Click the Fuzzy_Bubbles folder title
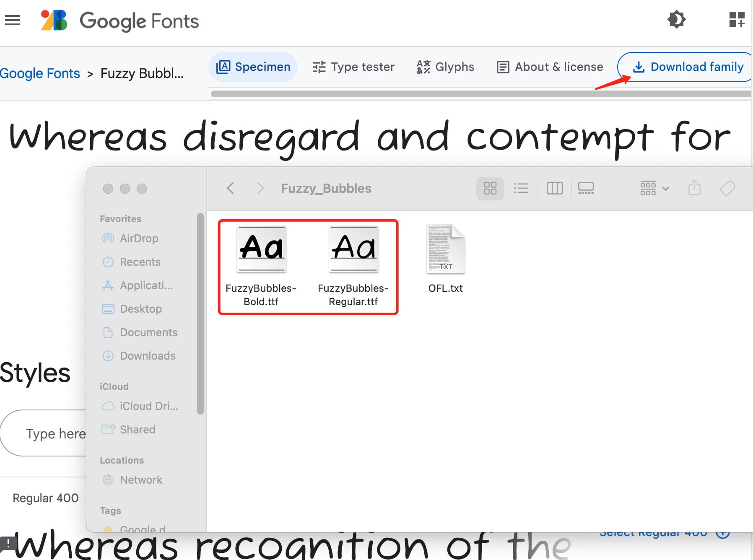The height and width of the screenshot is (560, 753). click(326, 188)
